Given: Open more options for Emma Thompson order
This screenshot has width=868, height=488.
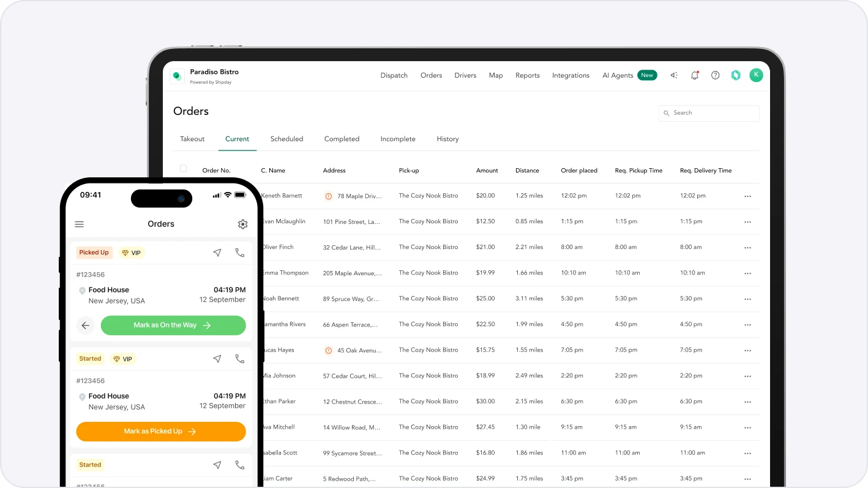Looking at the screenshot, I should point(747,273).
